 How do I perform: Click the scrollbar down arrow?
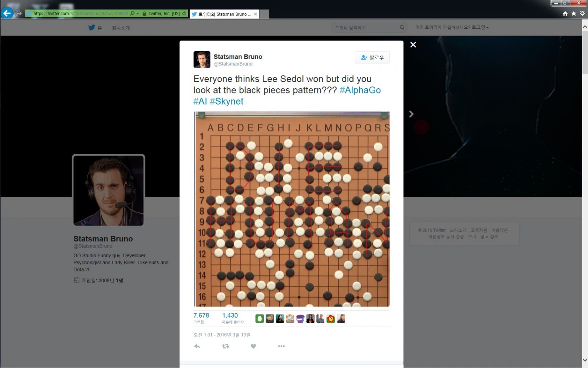click(x=585, y=360)
